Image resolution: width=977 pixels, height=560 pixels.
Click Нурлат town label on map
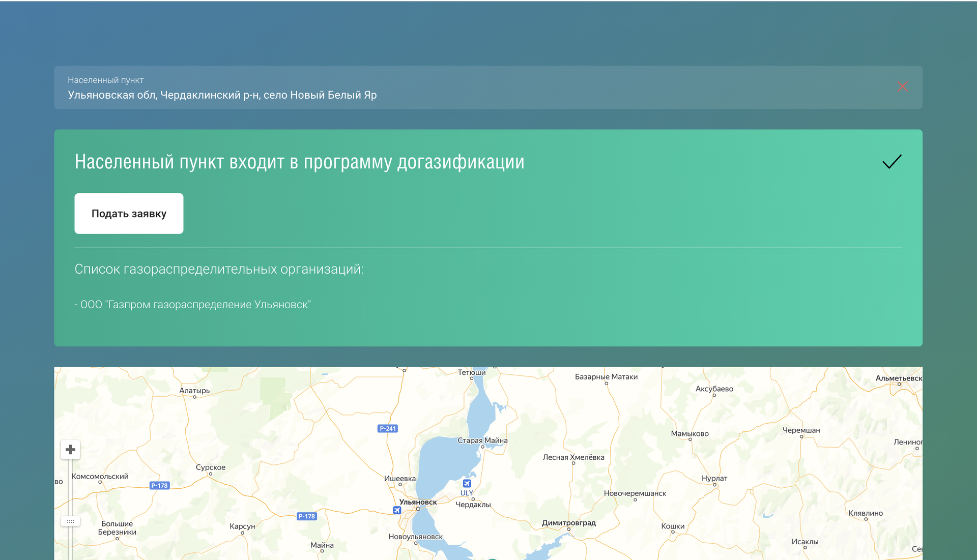coord(714,479)
